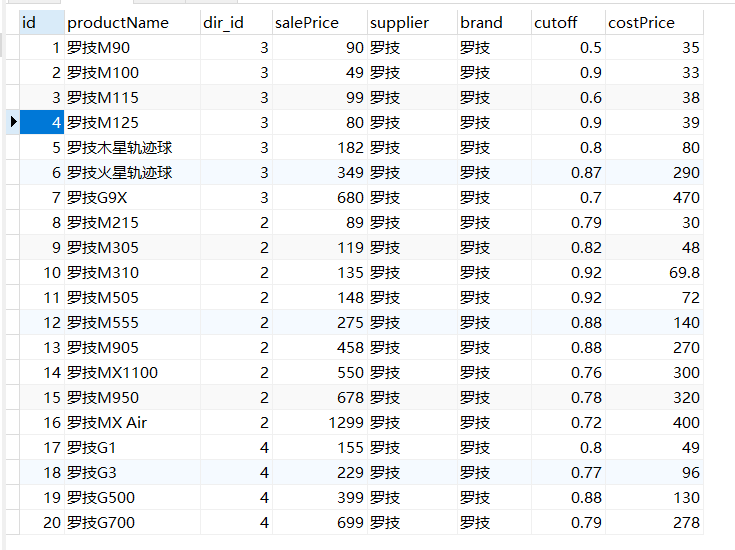
Task: Select product name cell 罗技M90
Action: (x=132, y=47)
